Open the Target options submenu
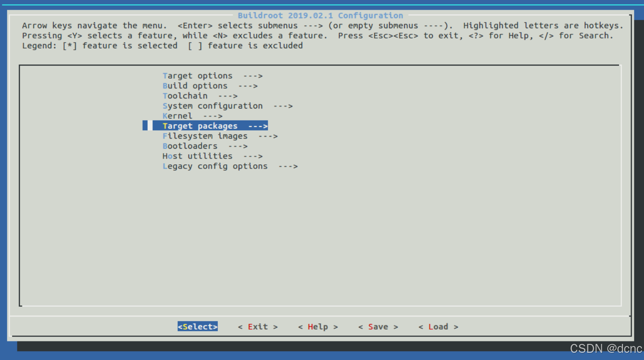Viewport: 644px width, 360px height. coord(212,76)
